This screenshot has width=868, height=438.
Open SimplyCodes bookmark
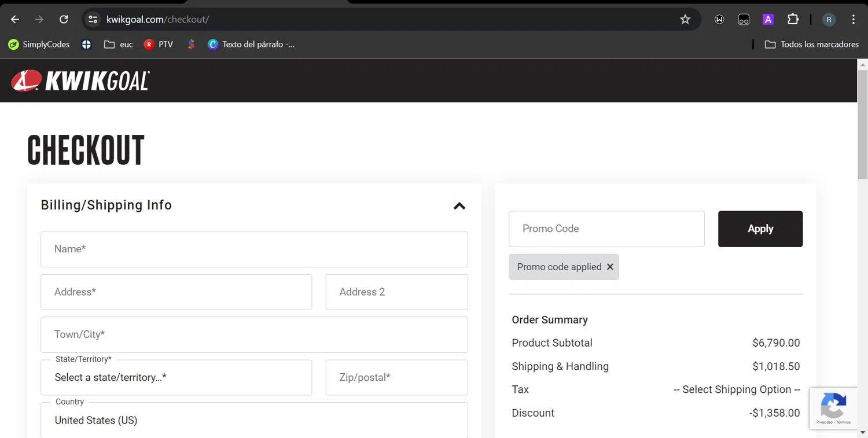pyautogui.click(x=39, y=45)
